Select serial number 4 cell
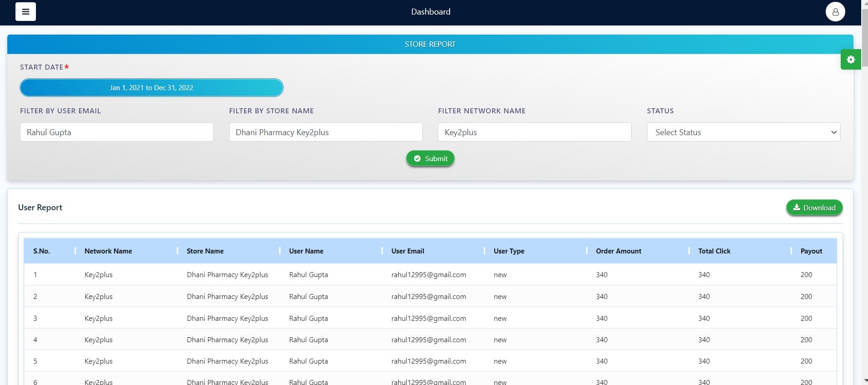The image size is (868, 385). pos(35,340)
